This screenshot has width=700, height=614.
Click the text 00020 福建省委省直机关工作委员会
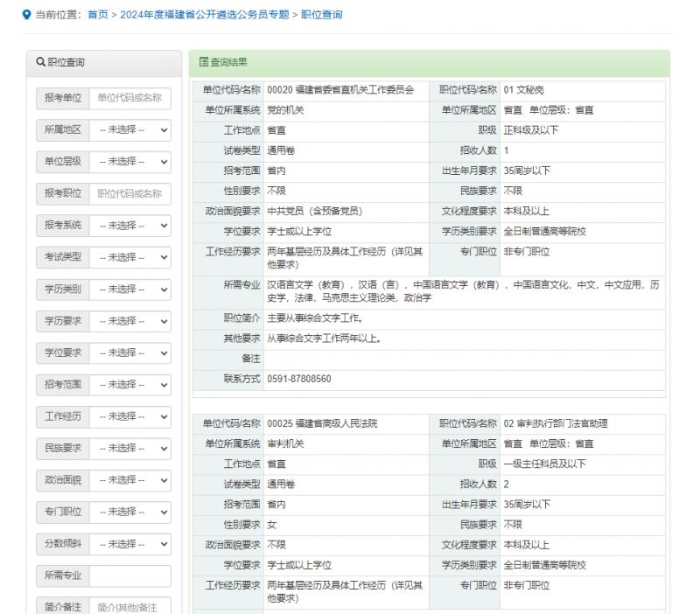(x=340, y=90)
